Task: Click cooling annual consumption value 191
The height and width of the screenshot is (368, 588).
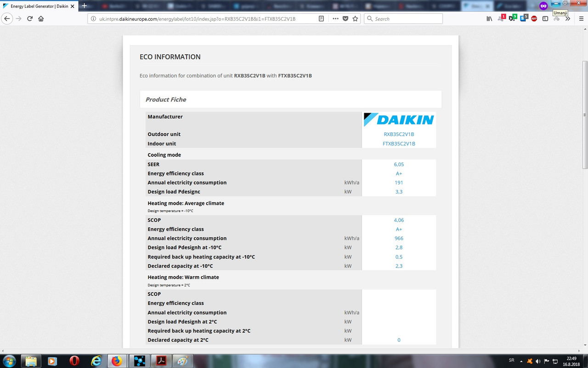Action: [x=399, y=183]
